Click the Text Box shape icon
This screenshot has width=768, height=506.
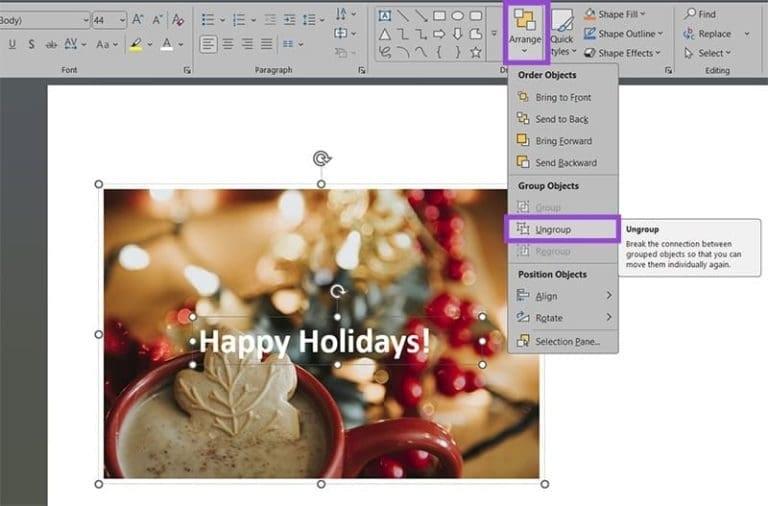(x=385, y=15)
